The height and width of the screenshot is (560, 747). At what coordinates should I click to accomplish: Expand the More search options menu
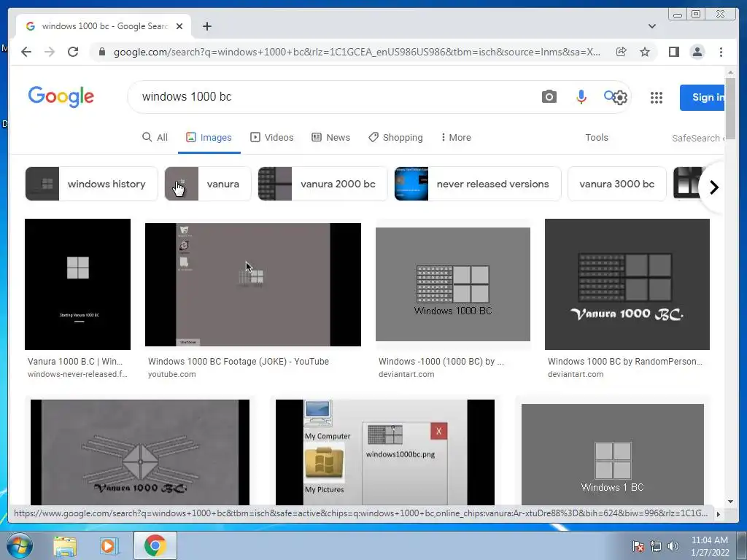(x=455, y=138)
